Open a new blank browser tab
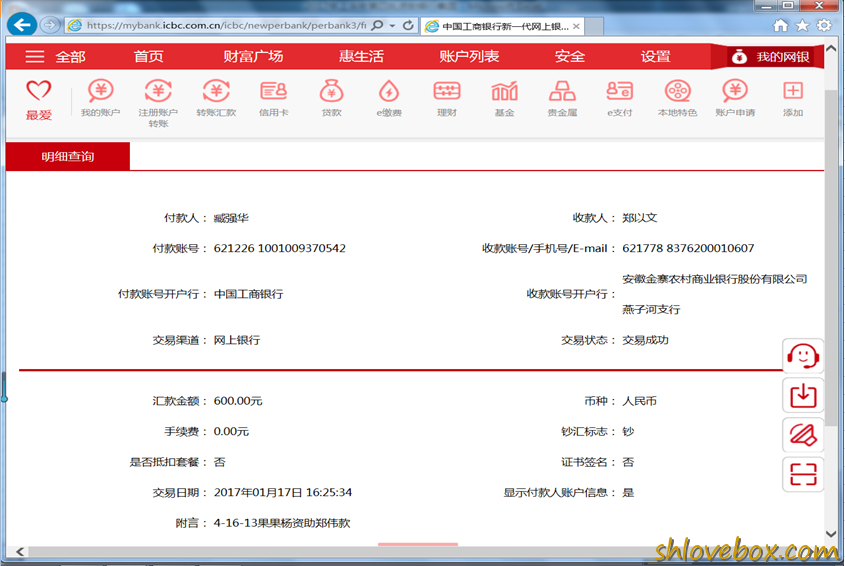845x566 pixels. tap(593, 26)
